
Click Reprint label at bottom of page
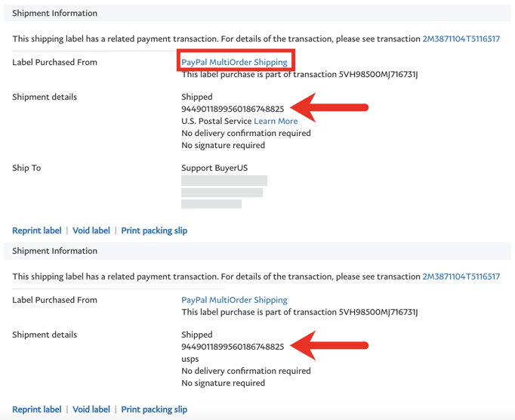(37, 409)
